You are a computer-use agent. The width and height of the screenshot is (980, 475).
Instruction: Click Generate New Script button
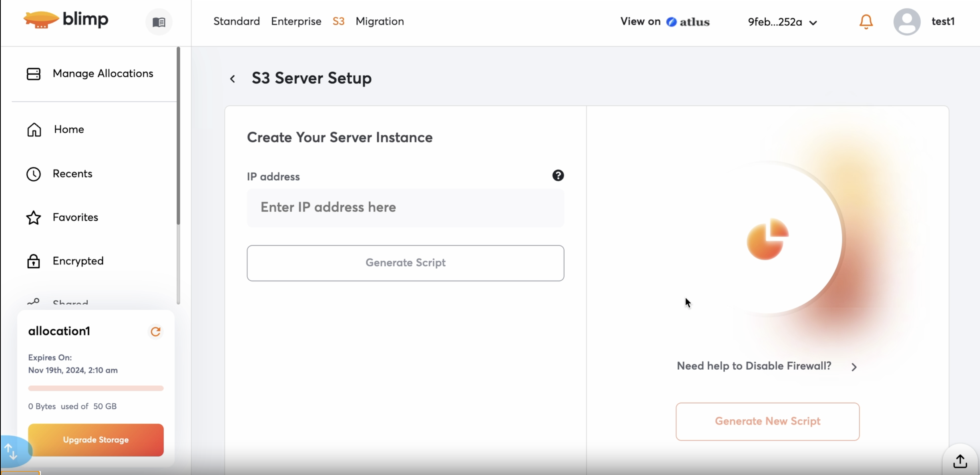(767, 421)
